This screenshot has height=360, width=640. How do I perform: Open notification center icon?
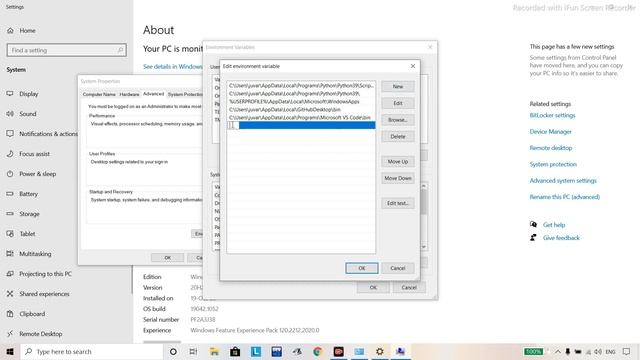coord(627,351)
